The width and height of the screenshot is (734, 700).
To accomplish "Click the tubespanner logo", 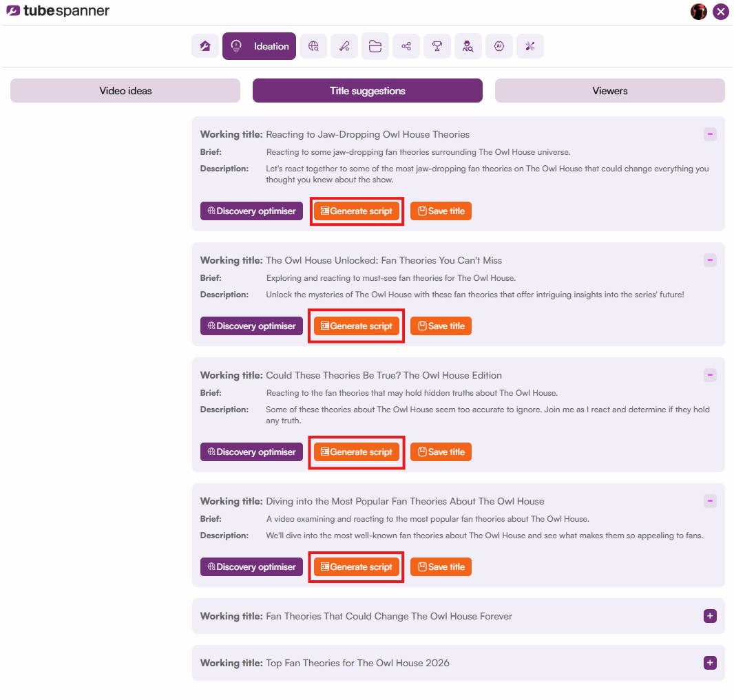I will tap(58, 11).
